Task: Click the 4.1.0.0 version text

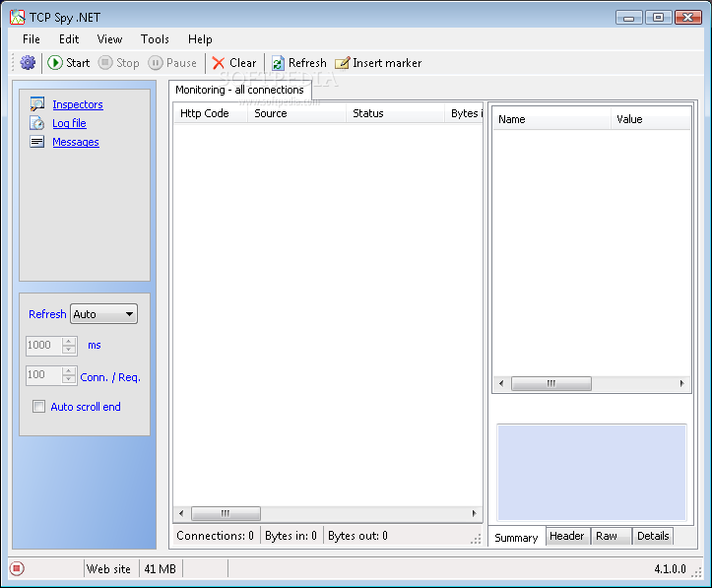Action: (670, 569)
